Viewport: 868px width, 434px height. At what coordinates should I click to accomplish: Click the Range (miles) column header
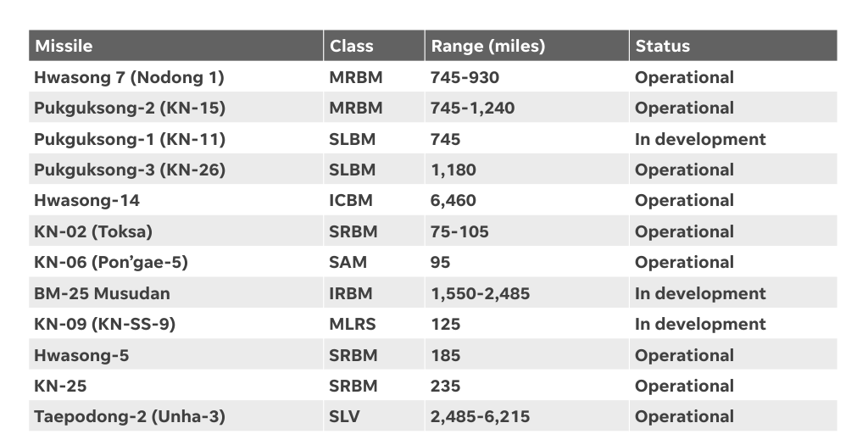tap(487, 46)
